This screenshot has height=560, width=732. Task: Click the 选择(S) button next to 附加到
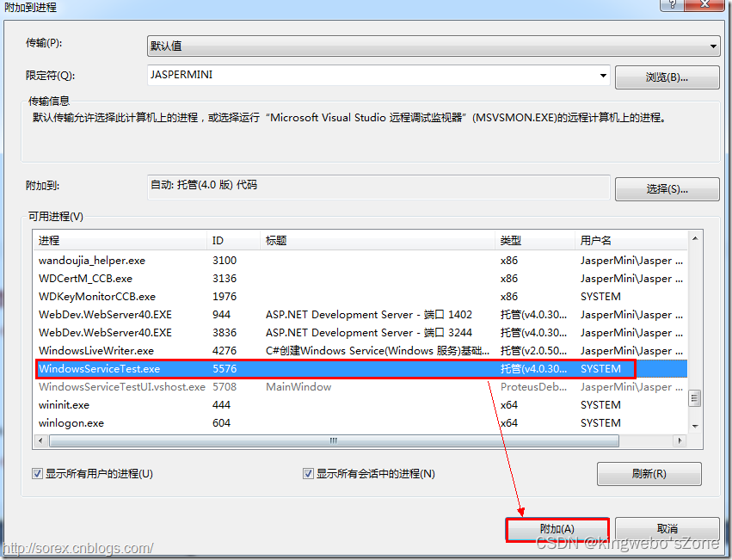tap(667, 188)
